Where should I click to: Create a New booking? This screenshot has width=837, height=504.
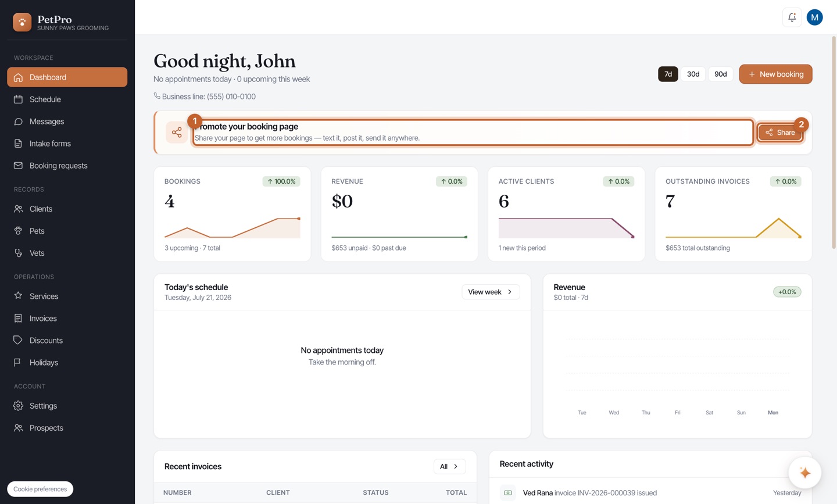776,74
